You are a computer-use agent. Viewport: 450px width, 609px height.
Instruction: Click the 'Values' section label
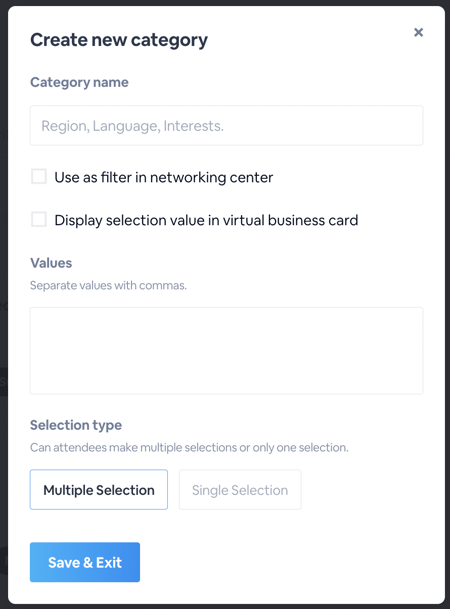pyautogui.click(x=51, y=263)
